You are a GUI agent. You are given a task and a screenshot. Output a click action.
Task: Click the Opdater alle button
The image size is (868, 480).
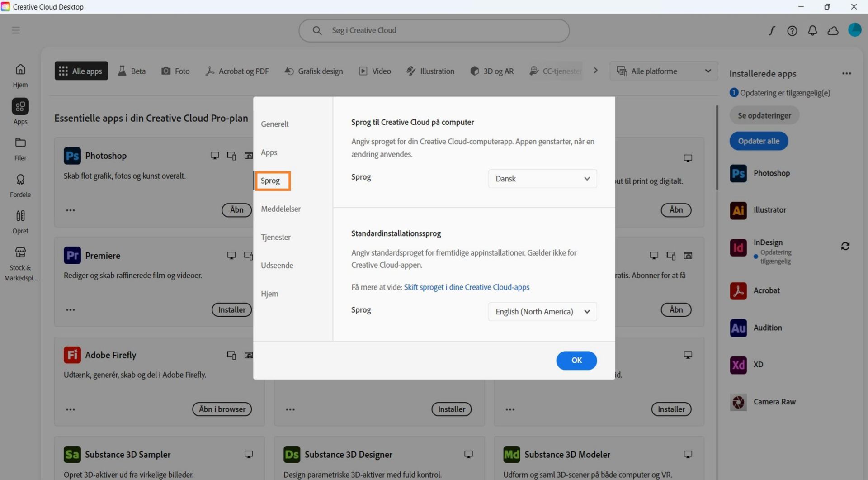pos(759,141)
